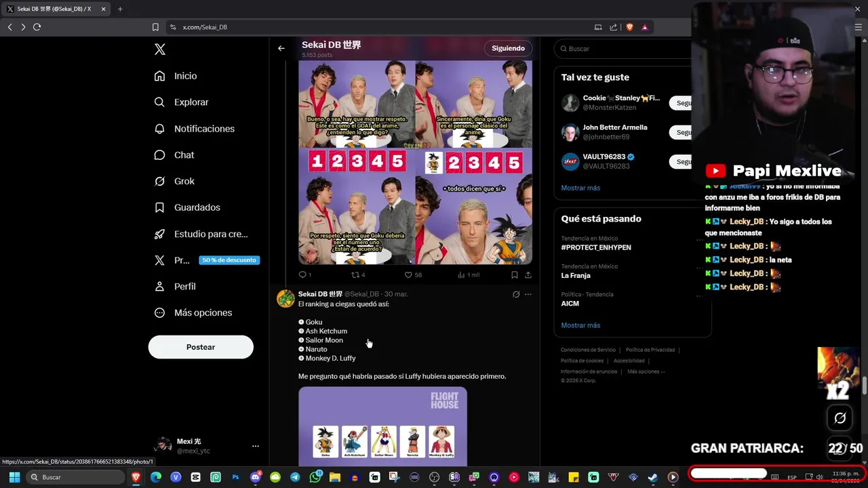Screen dimensions: 868x488
Task: Click Mostrar más under Tal vez te guste
Action: [580, 188]
